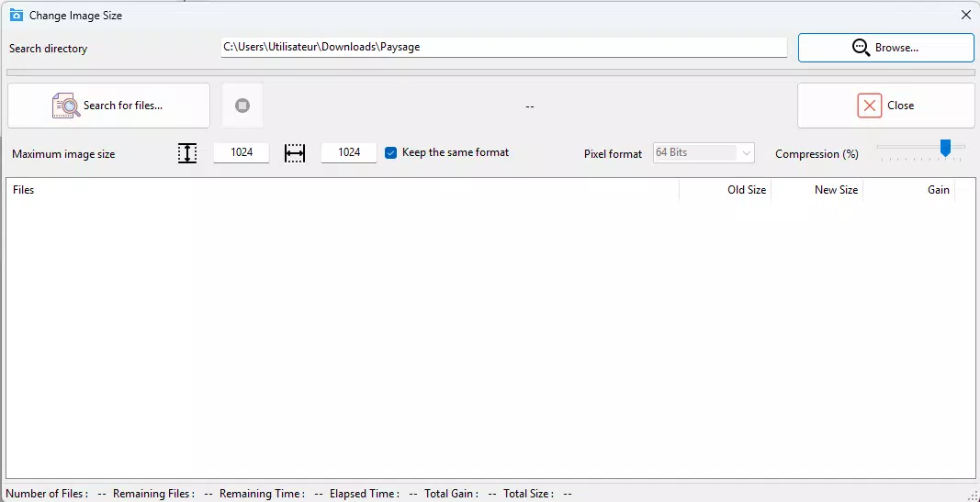Click the Total Size status entry
980x502 pixels.
(x=537, y=493)
